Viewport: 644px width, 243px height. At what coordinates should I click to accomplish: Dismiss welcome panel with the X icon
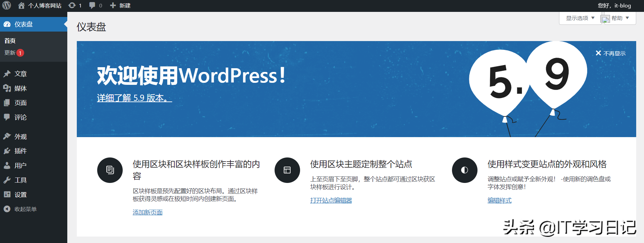click(x=598, y=53)
